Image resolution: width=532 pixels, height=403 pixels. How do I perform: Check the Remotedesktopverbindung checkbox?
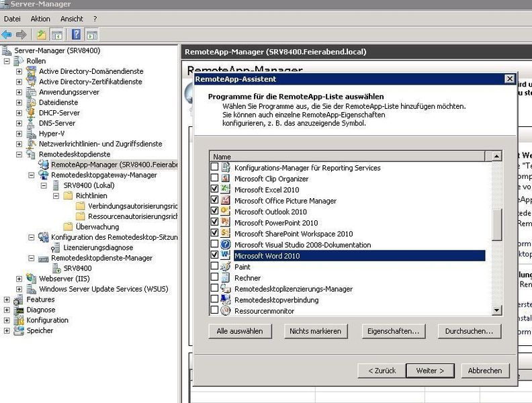pos(214,299)
